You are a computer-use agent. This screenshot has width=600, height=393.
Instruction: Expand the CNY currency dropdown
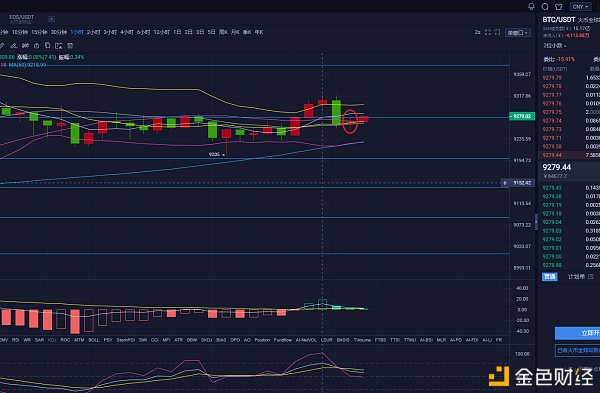tap(580, 7)
